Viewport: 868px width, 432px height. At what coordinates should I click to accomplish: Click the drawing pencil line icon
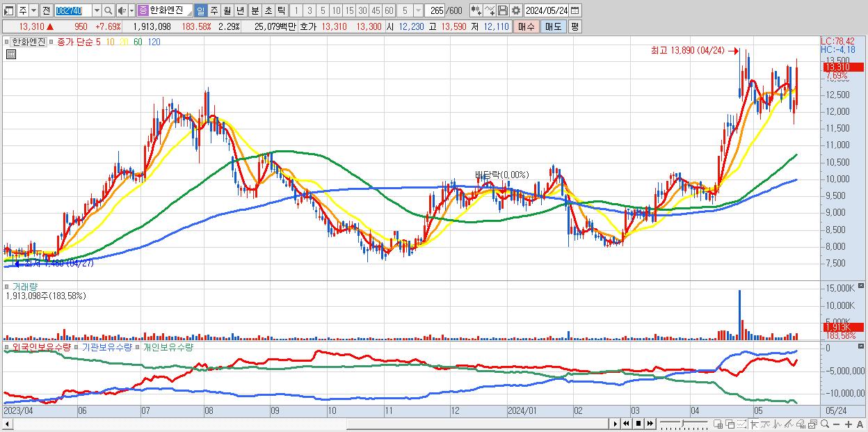pyautogui.click(x=788, y=424)
